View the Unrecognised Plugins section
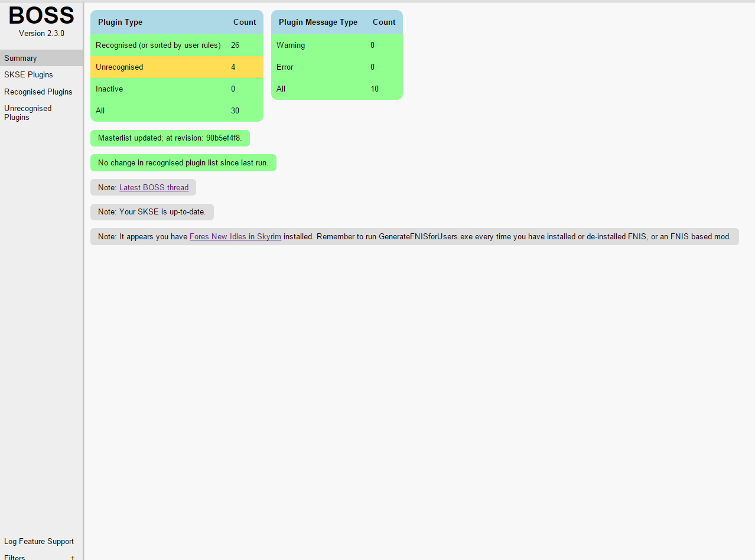Image resolution: width=755 pixels, height=560 pixels. pos(28,112)
